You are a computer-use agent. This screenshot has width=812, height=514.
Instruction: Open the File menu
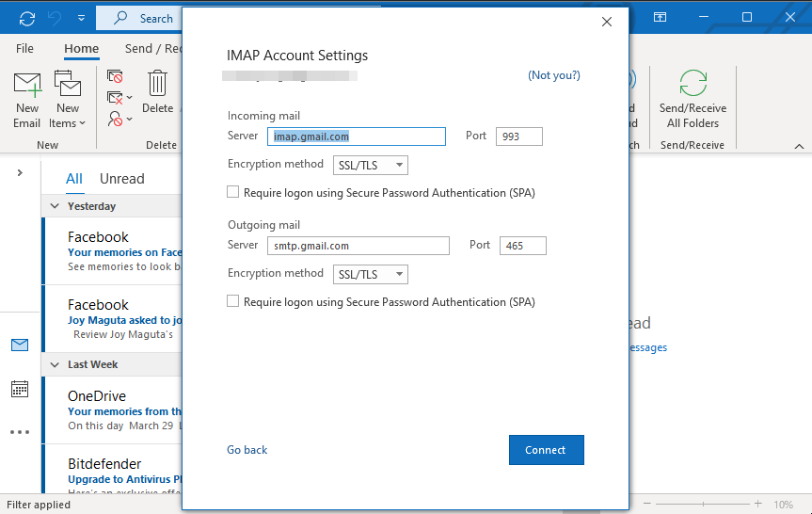coord(24,48)
